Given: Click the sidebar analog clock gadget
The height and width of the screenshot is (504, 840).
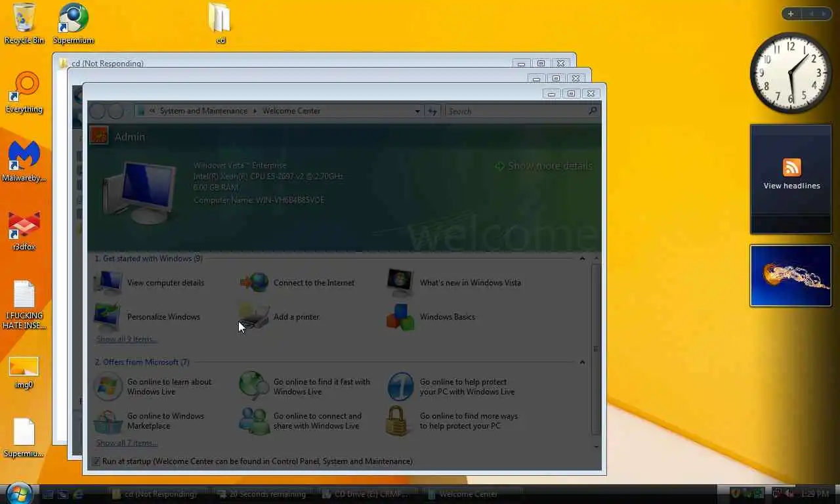Looking at the screenshot, I should point(791,72).
